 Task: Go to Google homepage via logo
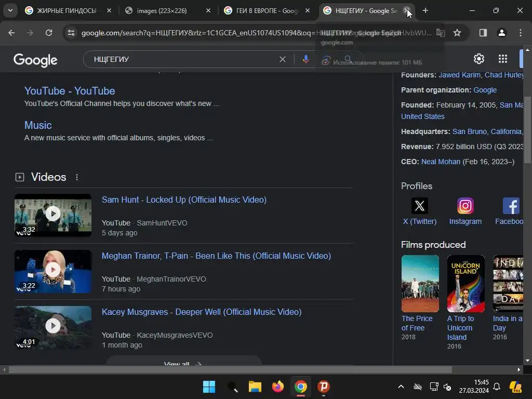click(35, 60)
